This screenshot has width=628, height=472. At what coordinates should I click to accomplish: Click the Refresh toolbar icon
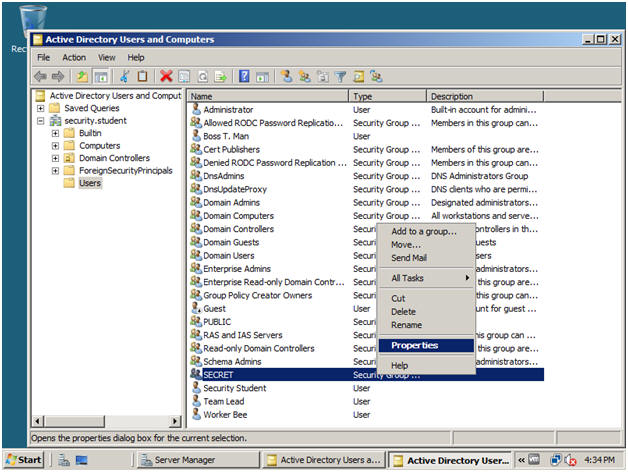pyautogui.click(x=203, y=76)
